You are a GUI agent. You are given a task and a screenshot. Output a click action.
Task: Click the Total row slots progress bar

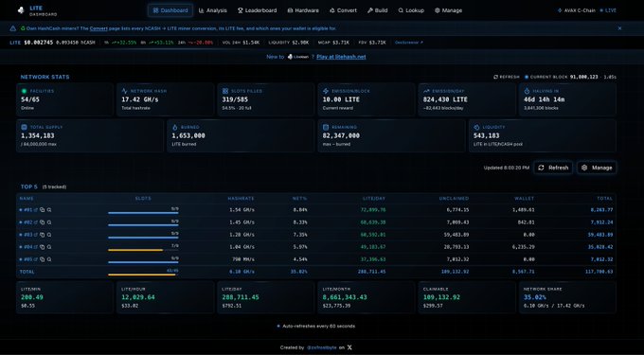(x=143, y=275)
